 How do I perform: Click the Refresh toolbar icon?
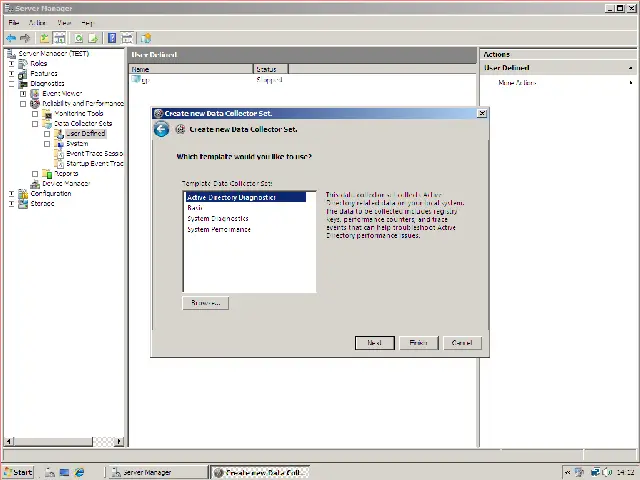(x=78, y=38)
